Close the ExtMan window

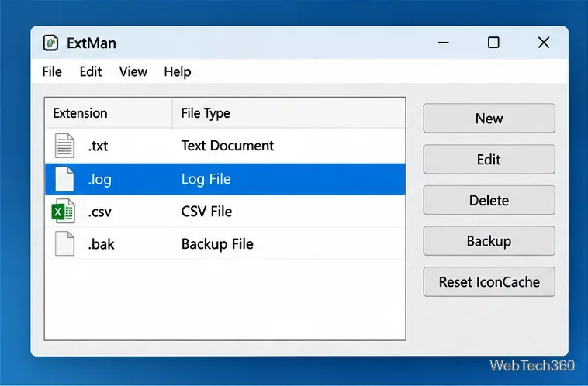[544, 43]
